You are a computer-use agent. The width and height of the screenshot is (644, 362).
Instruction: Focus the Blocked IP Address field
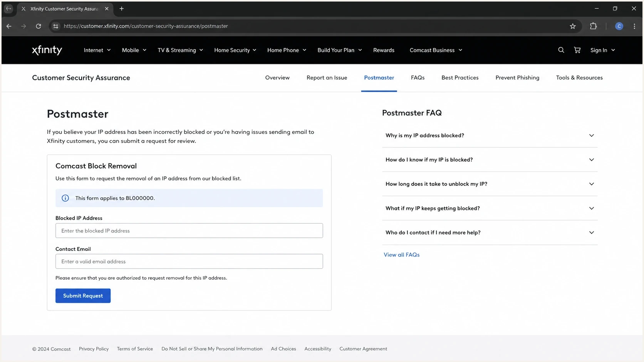coord(189,231)
